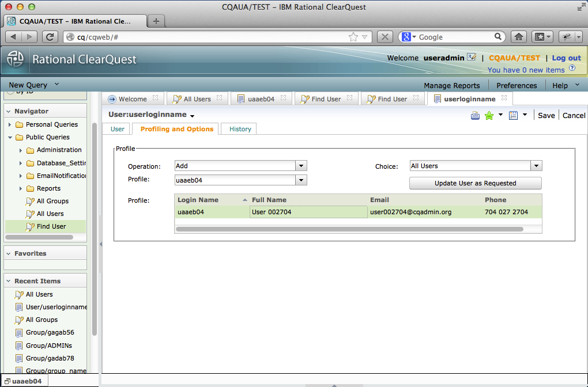
Task: Close the uaaeb04 tab
Action: click(x=284, y=98)
